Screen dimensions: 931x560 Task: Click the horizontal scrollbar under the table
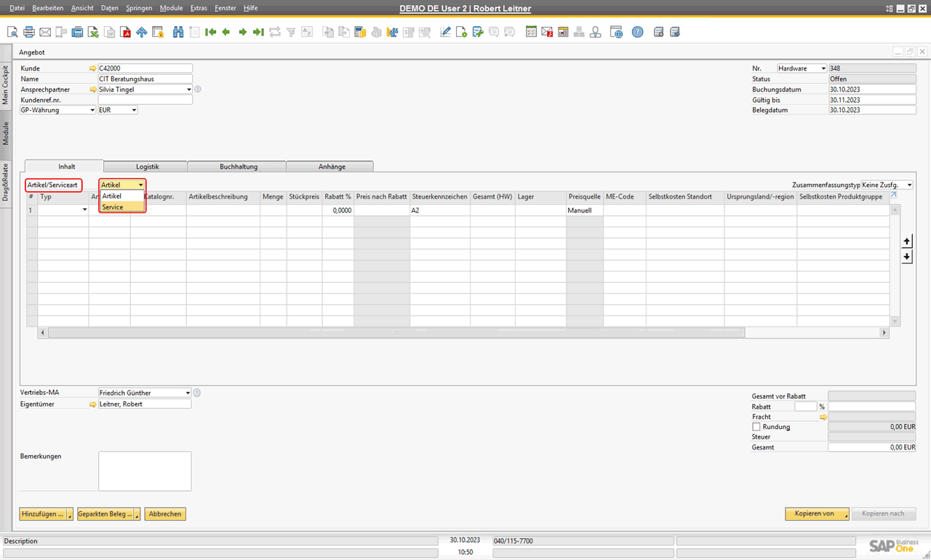tap(396, 332)
